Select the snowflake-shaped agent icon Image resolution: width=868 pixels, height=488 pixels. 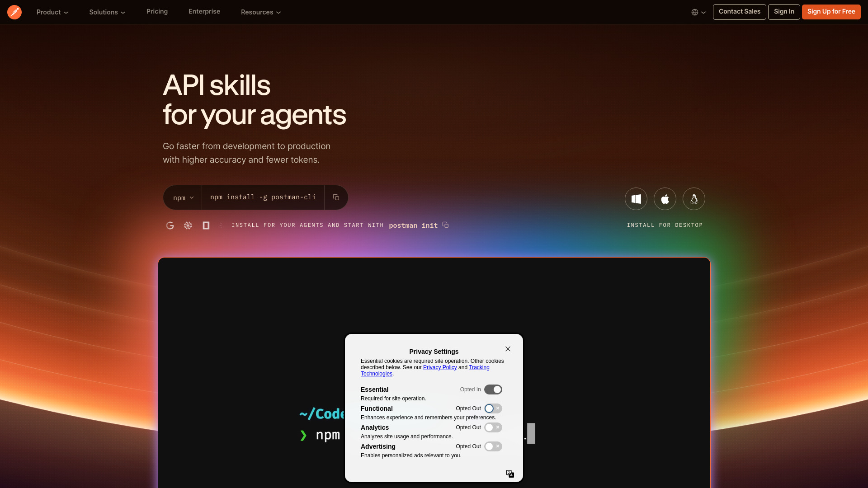188,225
